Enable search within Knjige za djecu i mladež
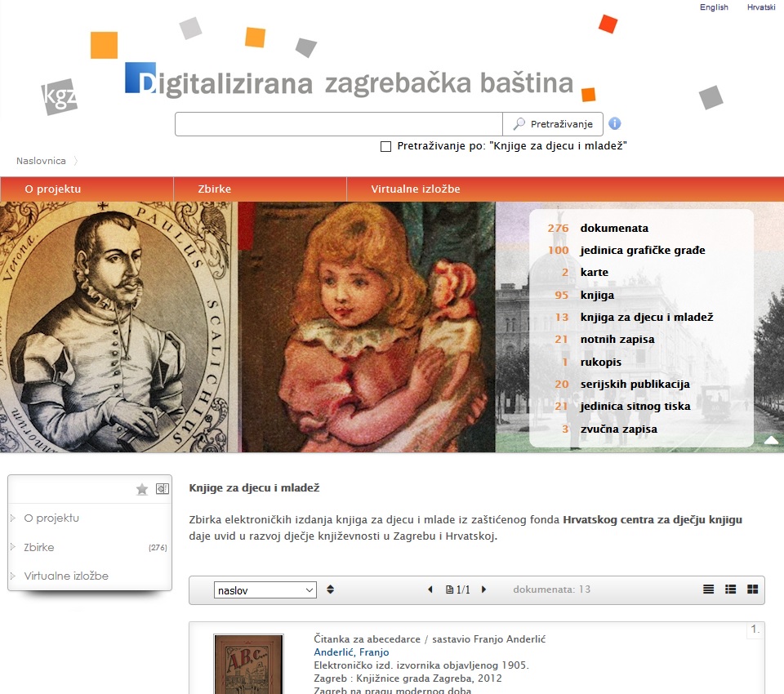The width and height of the screenshot is (784, 694). (385, 146)
